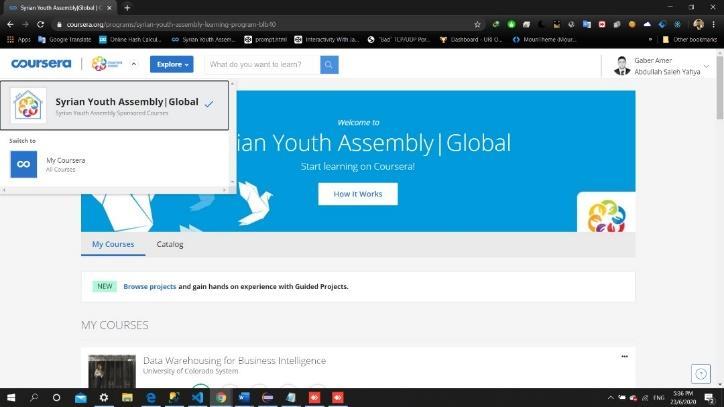Open the Explore dropdown

[x=171, y=64]
